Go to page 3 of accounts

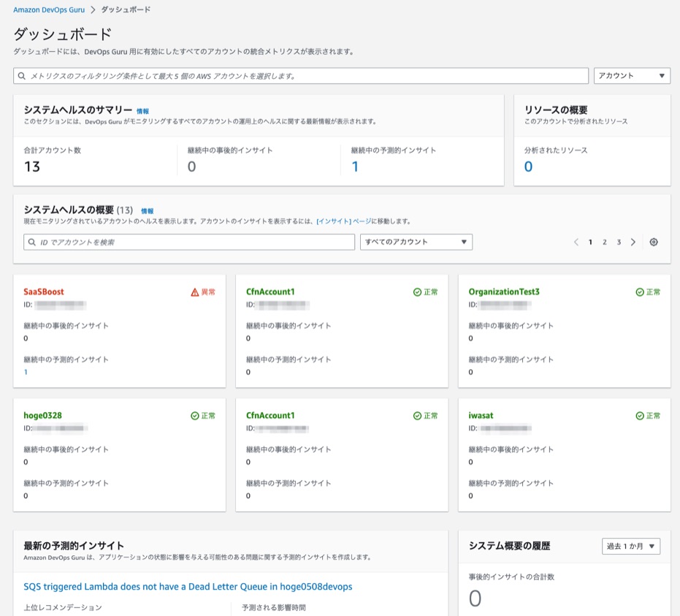pos(619,242)
